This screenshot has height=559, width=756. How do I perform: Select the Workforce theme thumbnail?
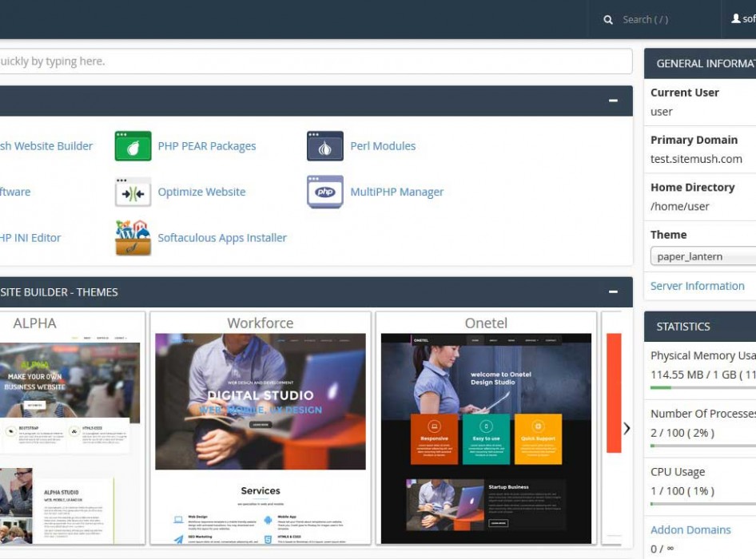(261, 438)
